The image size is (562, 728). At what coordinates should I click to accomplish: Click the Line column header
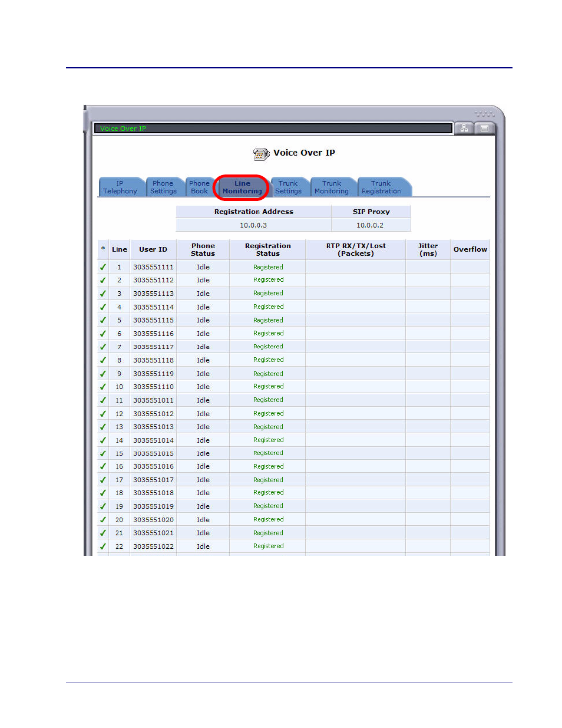coord(120,249)
